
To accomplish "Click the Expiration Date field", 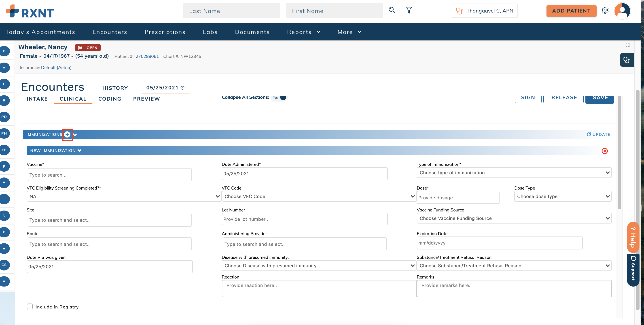I will point(500,243).
